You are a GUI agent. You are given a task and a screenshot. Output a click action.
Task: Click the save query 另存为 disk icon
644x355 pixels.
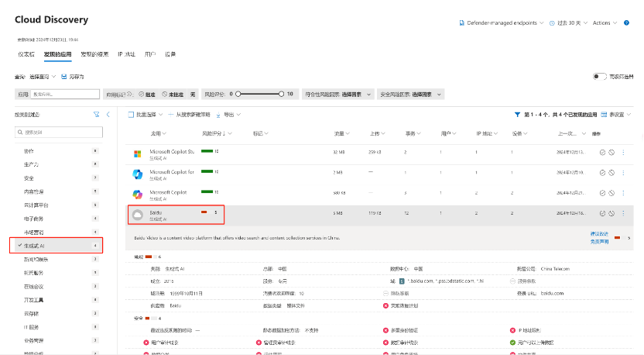pos(64,77)
